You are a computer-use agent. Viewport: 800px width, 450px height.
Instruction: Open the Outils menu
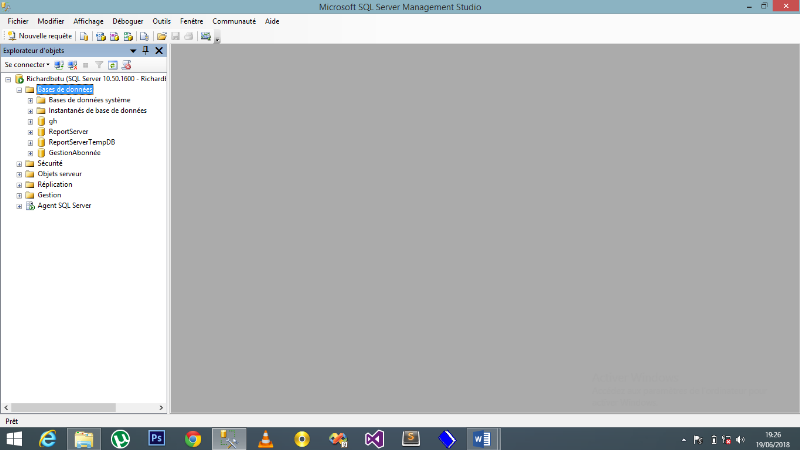(161, 21)
